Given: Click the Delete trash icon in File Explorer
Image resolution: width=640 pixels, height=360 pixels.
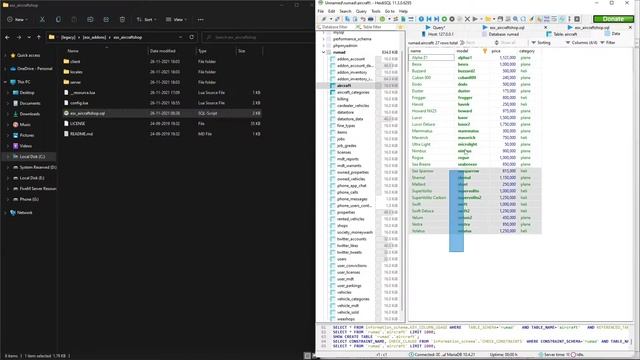Looking at the screenshot, I should point(122,20).
